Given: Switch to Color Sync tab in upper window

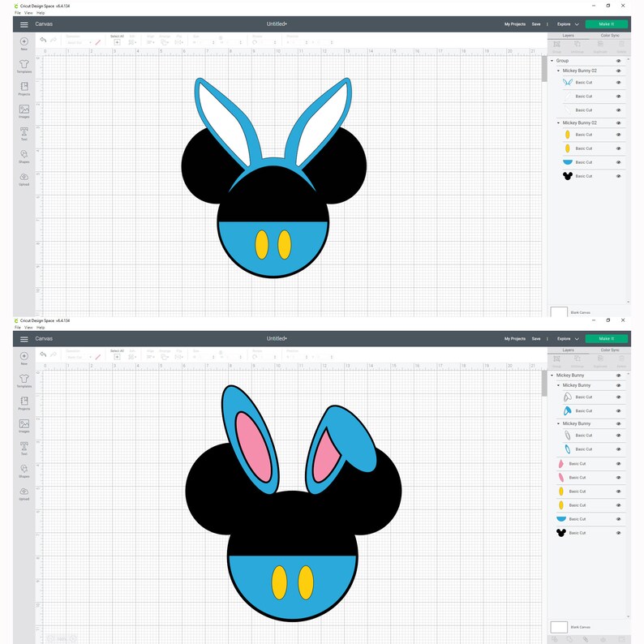Looking at the screenshot, I should point(610,36).
